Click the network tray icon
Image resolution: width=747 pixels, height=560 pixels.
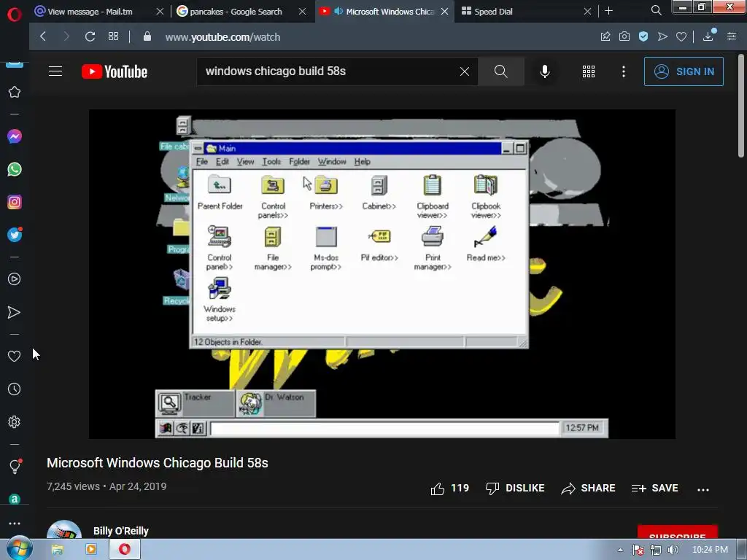656,551
